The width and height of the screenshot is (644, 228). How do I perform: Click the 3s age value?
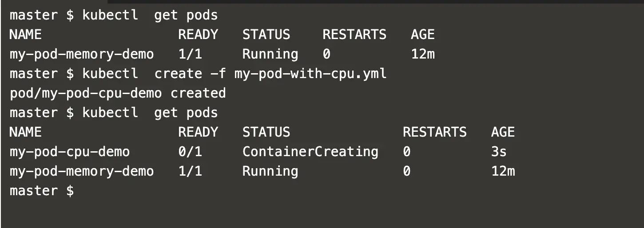click(x=499, y=152)
